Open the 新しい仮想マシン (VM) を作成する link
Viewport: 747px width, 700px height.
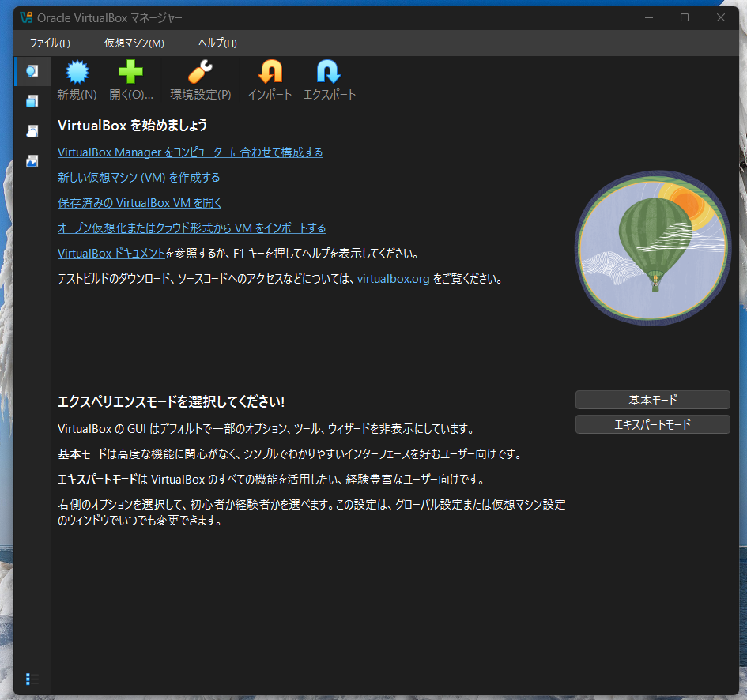(138, 177)
